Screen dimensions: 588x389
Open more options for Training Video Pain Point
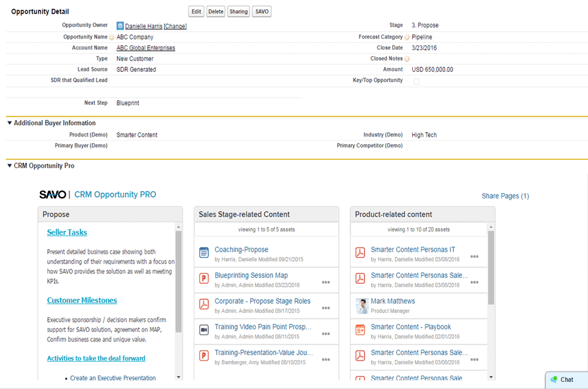tap(326, 334)
